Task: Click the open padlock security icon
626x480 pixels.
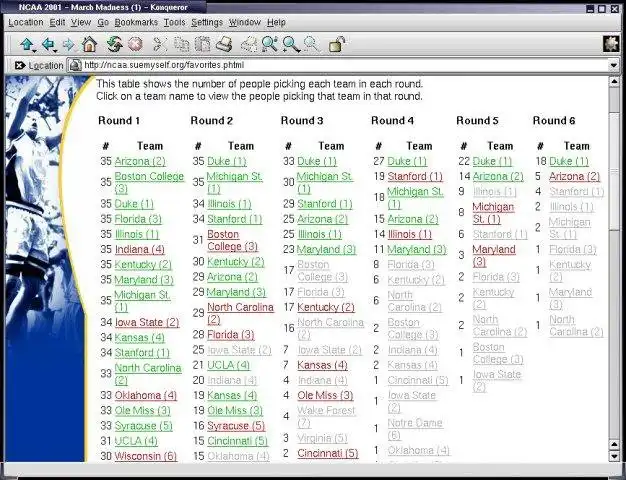Action: click(337, 44)
